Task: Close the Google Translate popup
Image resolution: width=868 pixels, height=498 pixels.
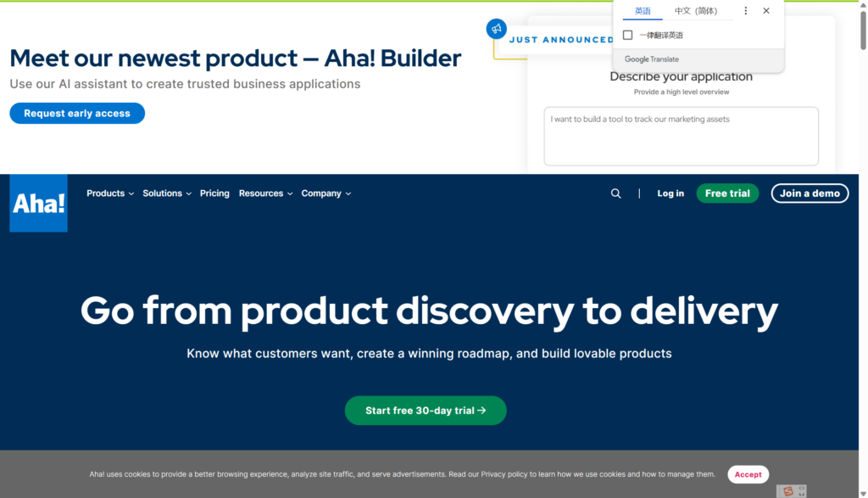Action: pos(766,11)
